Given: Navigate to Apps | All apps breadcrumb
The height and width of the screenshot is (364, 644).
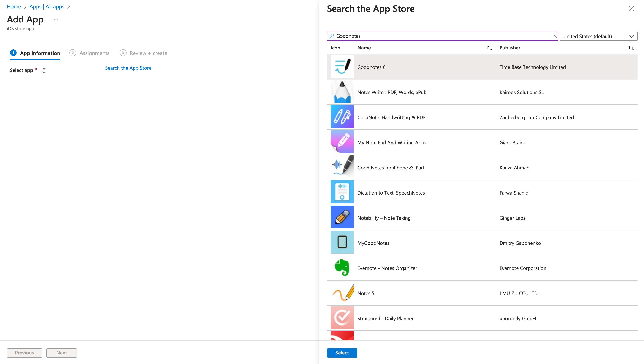Looking at the screenshot, I should pyautogui.click(x=47, y=7).
